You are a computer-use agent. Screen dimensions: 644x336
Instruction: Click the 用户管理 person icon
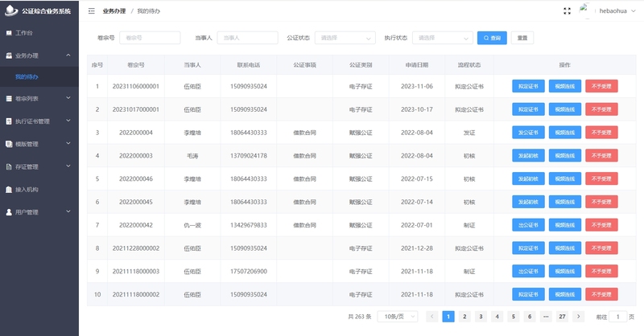(x=9, y=212)
